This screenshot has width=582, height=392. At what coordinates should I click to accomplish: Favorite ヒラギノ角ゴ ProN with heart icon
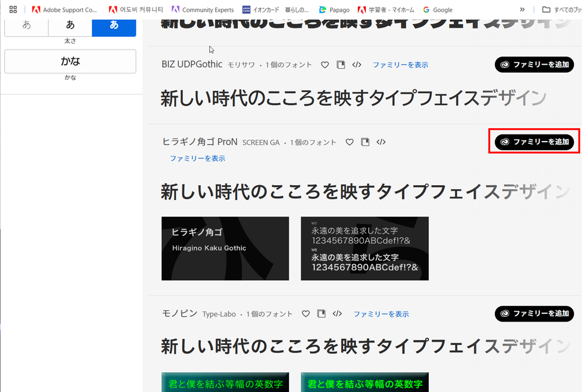click(350, 142)
